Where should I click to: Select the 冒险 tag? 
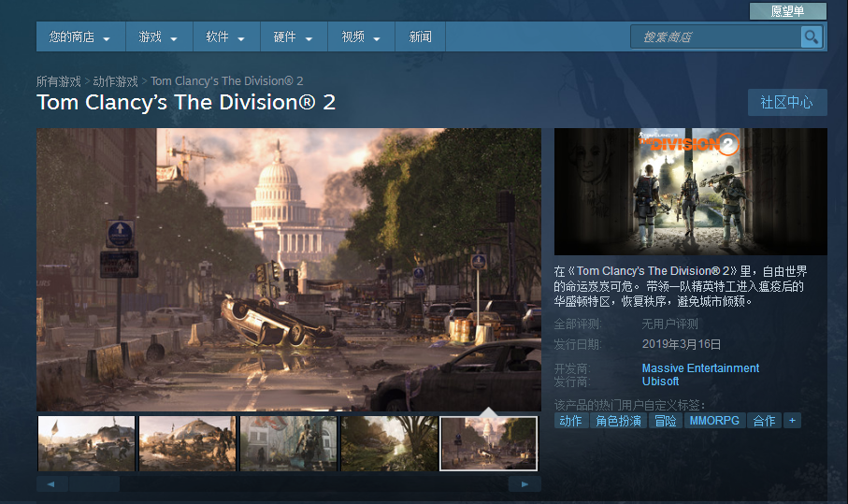[x=665, y=421]
